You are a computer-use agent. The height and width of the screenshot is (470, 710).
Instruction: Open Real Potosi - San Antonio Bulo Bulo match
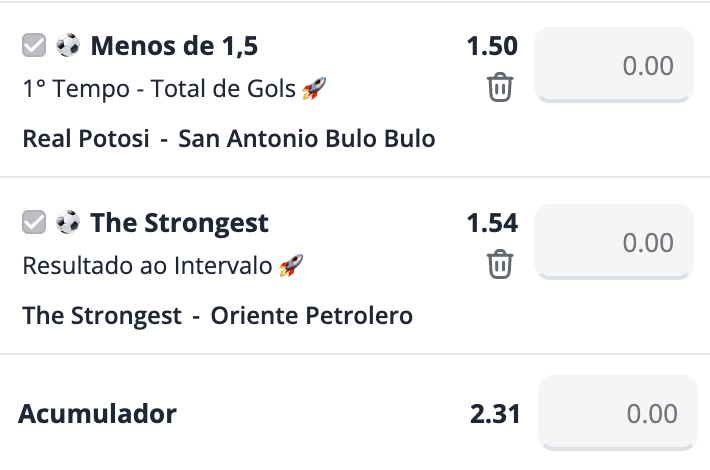229,139
